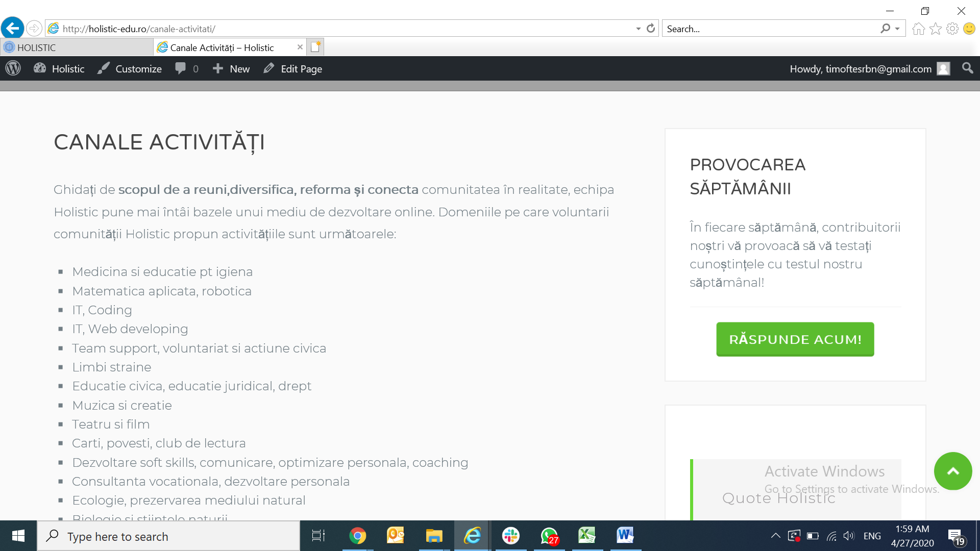This screenshot has height=551, width=980.
Task: Open the comments bubble in the admin bar
Action: 181,68
